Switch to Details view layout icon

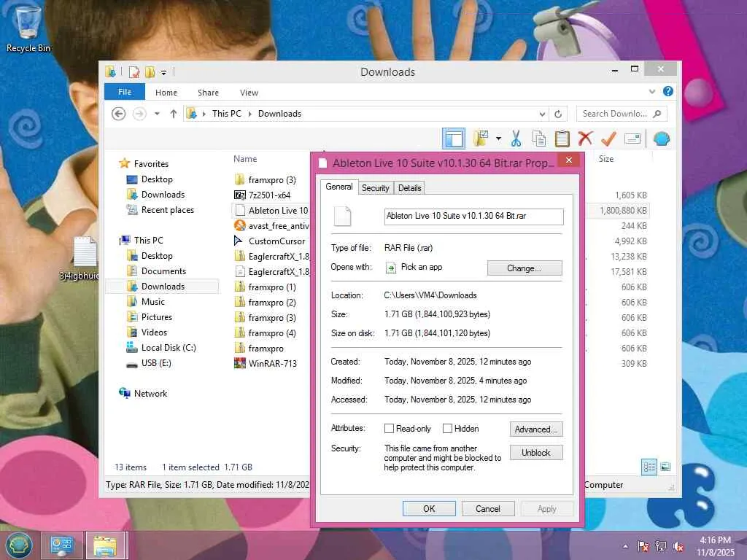[x=649, y=467]
